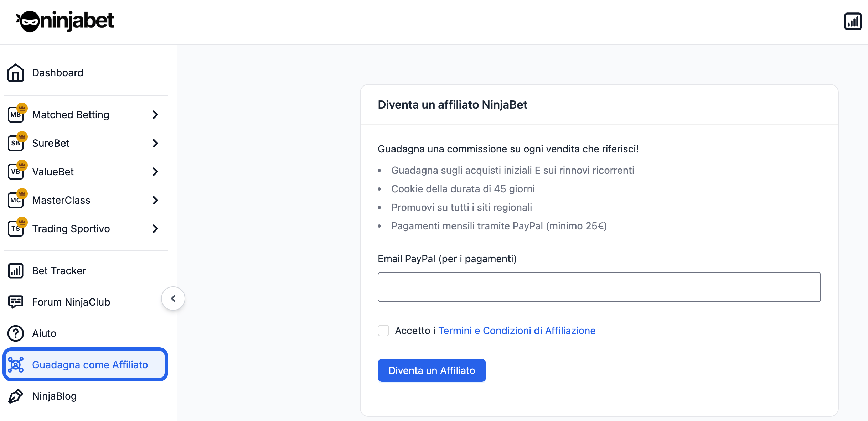Open the Dashboard menu item

[58, 73]
